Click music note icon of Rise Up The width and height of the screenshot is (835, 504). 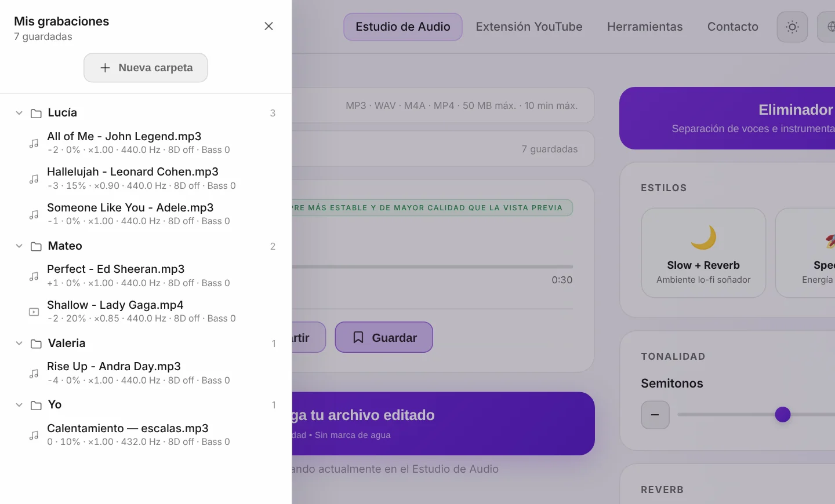tap(34, 374)
